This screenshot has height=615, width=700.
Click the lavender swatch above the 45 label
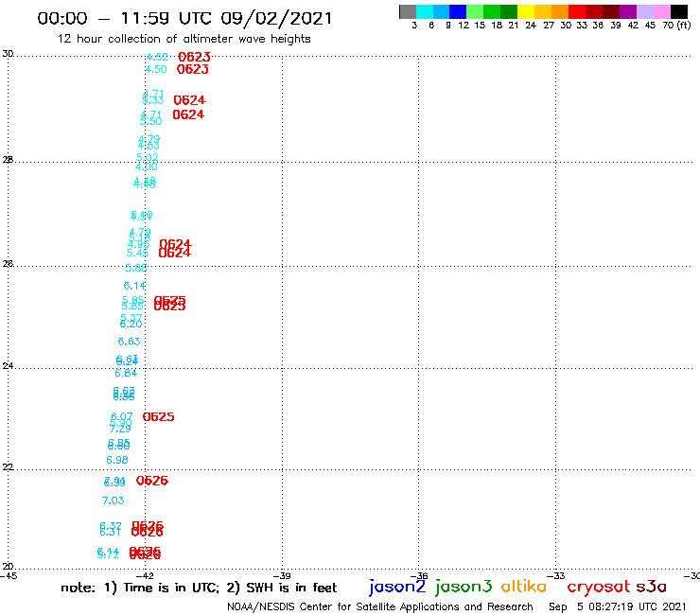point(645,11)
